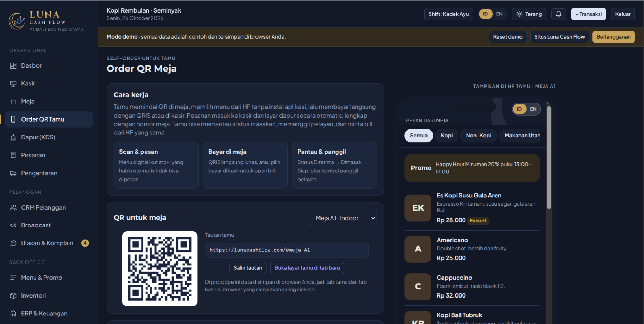
Task: Click the + Transaksi button
Action: (x=589, y=14)
